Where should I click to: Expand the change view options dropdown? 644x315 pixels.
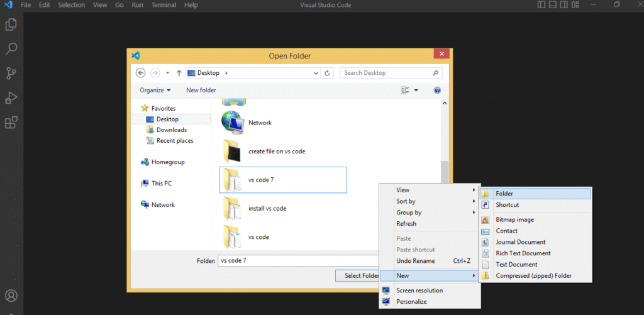coord(416,91)
